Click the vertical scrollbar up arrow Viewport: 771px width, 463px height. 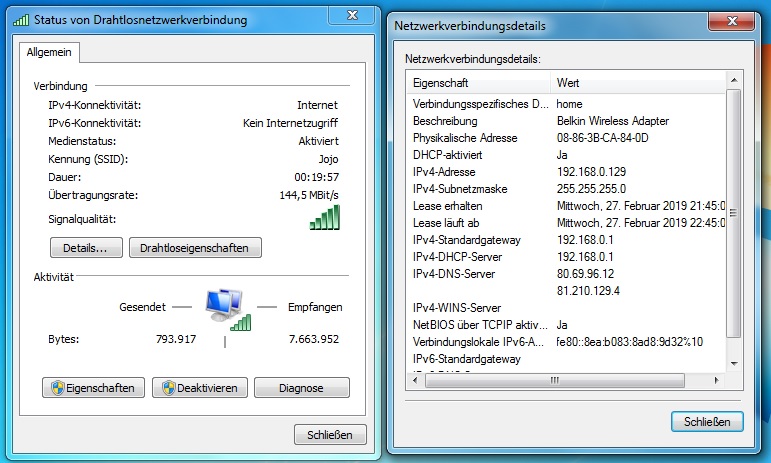(734, 80)
